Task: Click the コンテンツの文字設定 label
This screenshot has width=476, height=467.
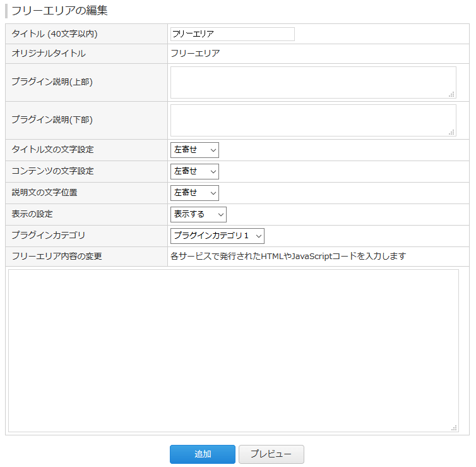Action: pos(52,171)
